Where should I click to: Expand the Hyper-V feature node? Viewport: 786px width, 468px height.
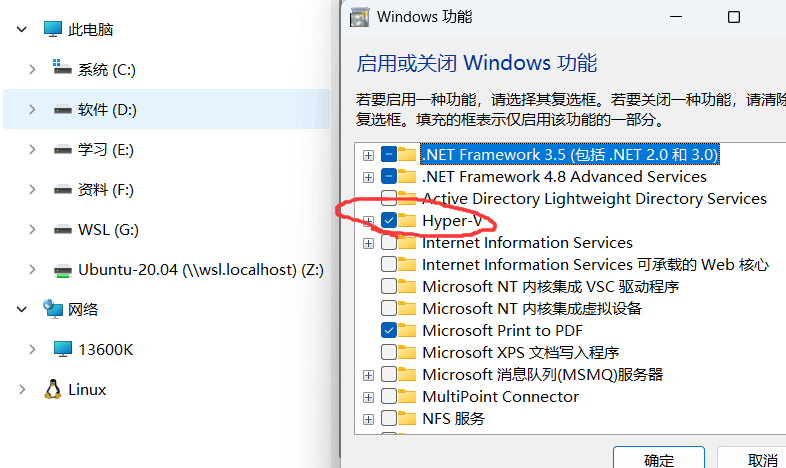point(368,220)
